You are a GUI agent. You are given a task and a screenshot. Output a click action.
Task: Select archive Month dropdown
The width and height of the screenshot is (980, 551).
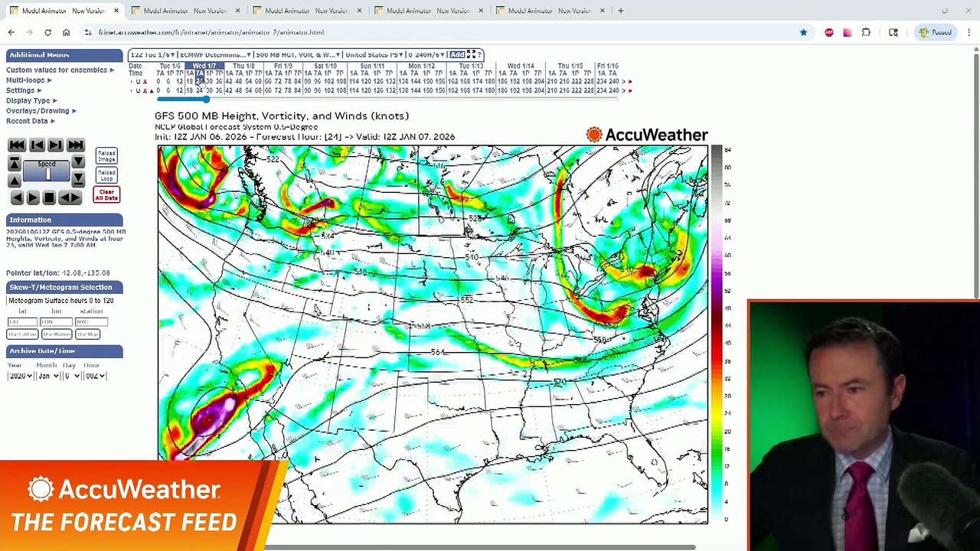pos(48,377)
